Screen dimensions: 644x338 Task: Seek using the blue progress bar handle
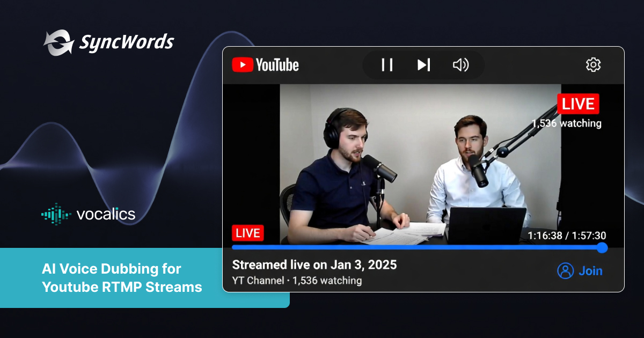point(602,248)
